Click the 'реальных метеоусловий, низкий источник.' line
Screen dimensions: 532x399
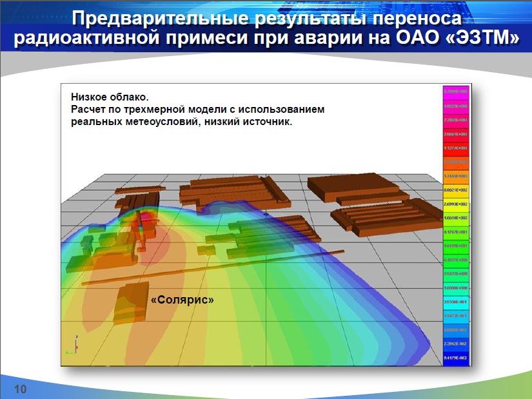[181, 122]
